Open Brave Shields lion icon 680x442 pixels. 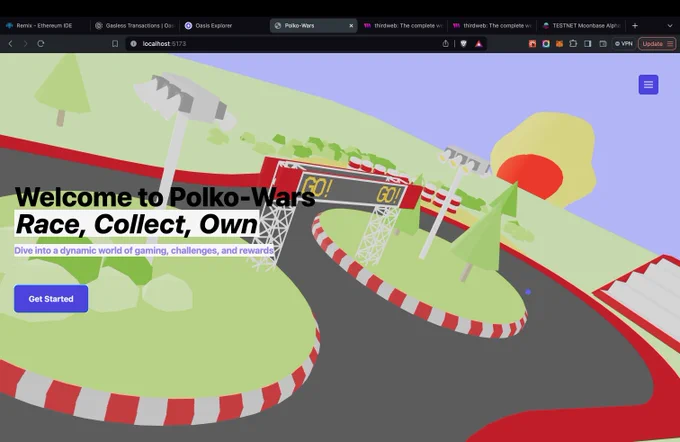(464, 44)
